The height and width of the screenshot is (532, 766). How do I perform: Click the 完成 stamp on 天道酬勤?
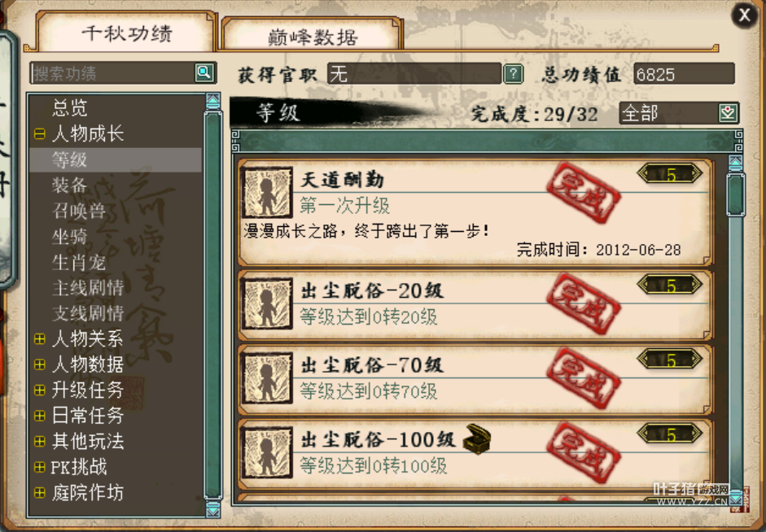tap(583, 193)
